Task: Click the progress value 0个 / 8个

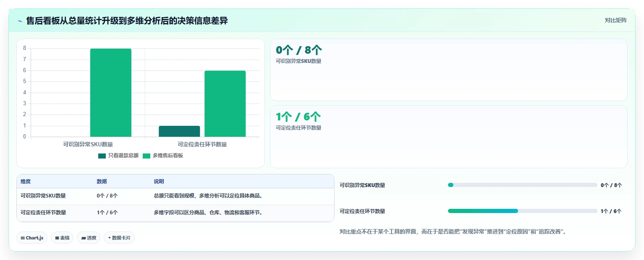Action: coord(611,185)
